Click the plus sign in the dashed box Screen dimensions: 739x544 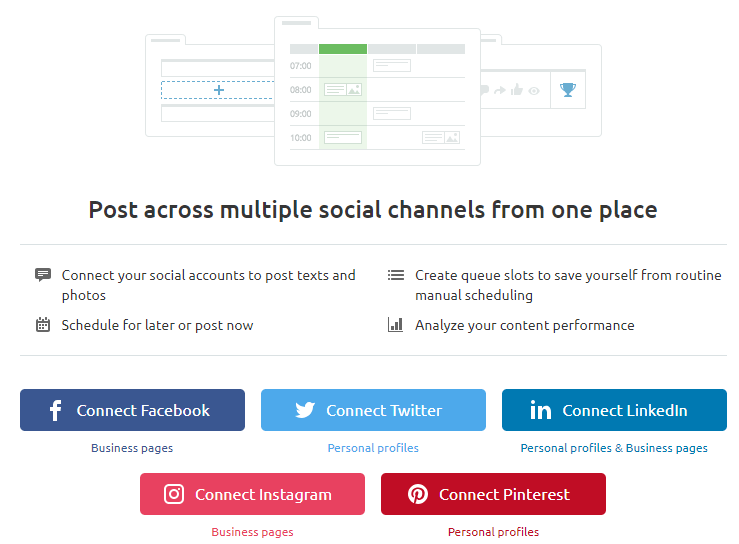219,90
